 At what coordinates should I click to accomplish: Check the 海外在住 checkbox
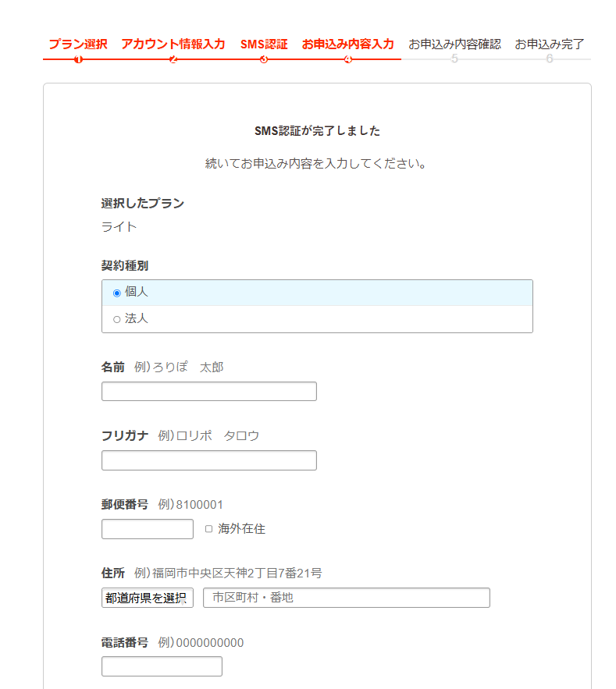tap(208, 529)
